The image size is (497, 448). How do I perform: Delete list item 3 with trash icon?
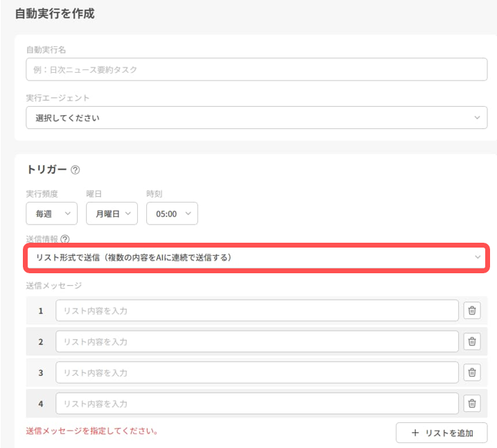click(472, 372)
